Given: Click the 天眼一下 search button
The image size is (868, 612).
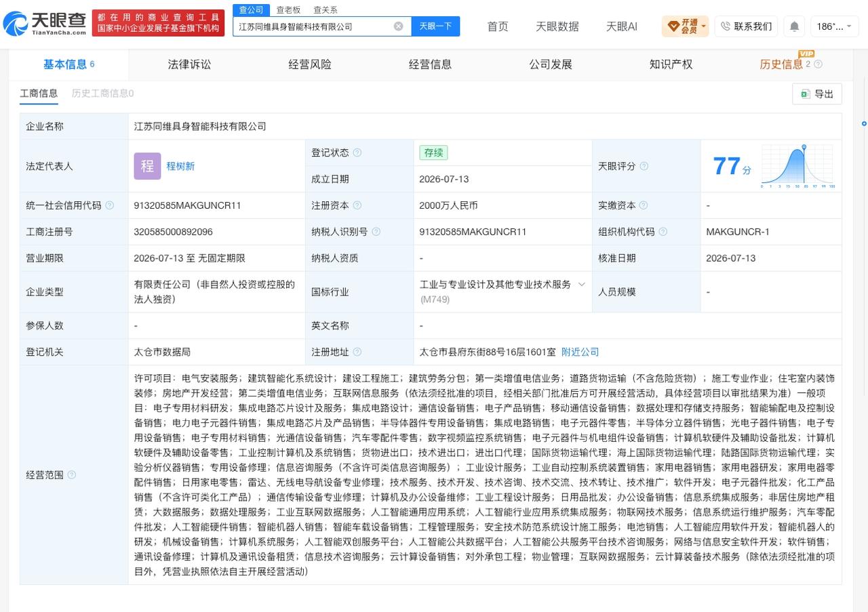Looking at the screenshot, I should [x=435, y=26].
